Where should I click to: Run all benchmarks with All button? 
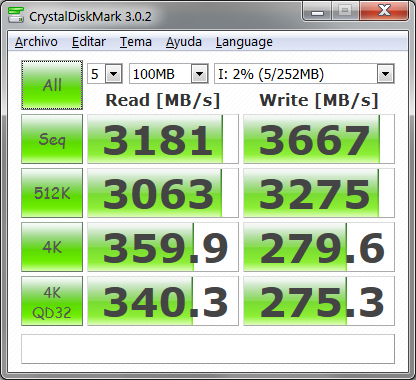pyautogui.click(x=52, y=85)
